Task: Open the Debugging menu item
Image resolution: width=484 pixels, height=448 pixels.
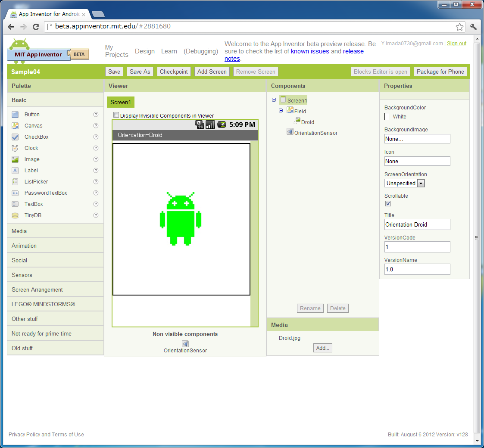Action: [201, 51]
